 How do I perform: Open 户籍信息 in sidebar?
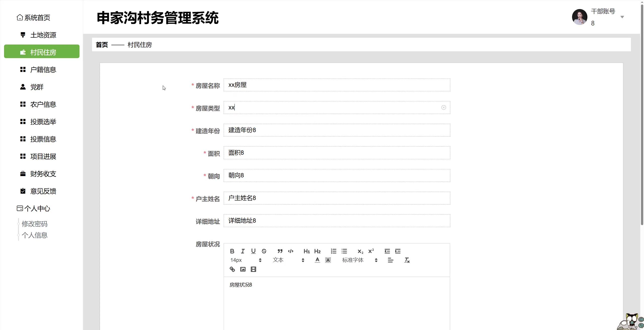click(x=43, y=70)
